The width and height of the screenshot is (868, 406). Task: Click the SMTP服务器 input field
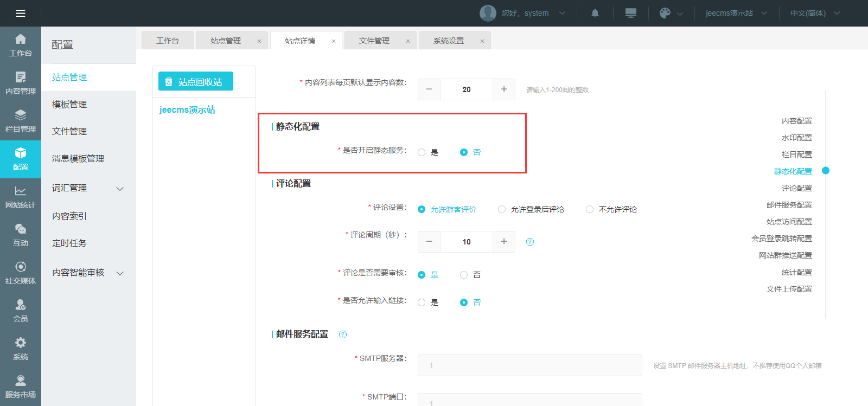click(x=529, y=365)
